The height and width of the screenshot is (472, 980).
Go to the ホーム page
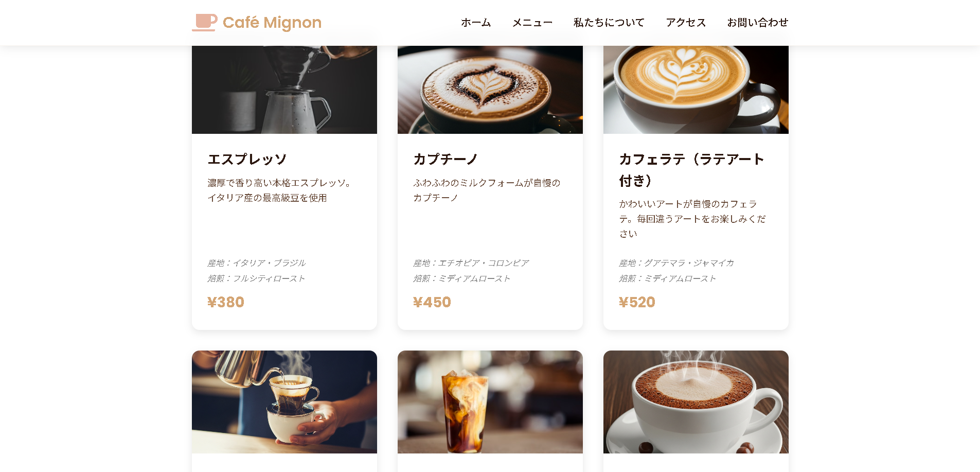pyautogui.click(x=476, y=23)
